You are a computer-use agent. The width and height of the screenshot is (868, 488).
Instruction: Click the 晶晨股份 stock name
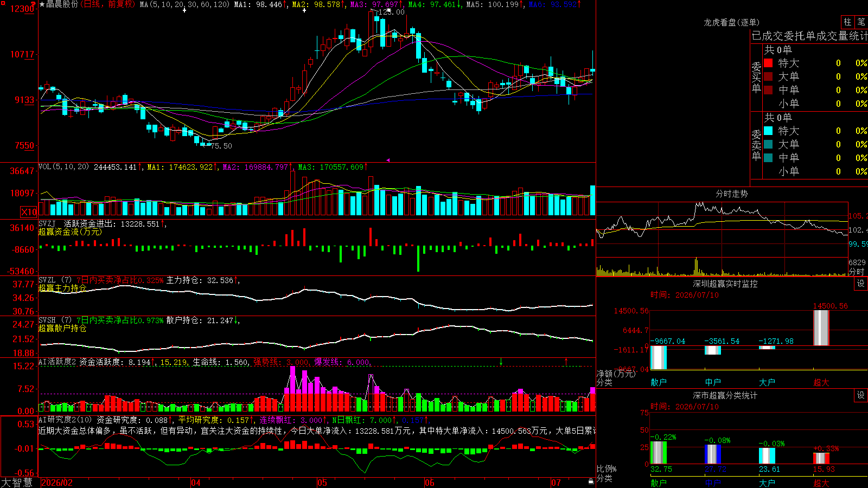click(x=62, y=4)
